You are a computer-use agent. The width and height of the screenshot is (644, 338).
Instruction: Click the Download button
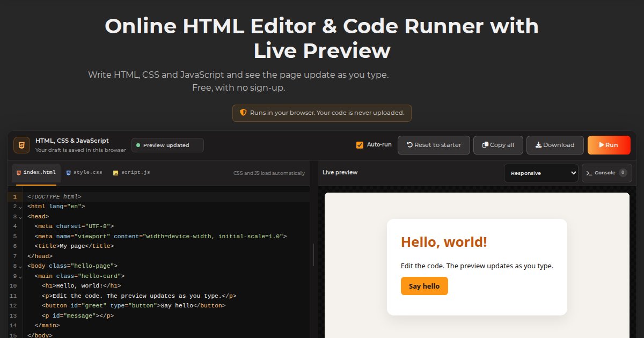(x=555, y=145)
